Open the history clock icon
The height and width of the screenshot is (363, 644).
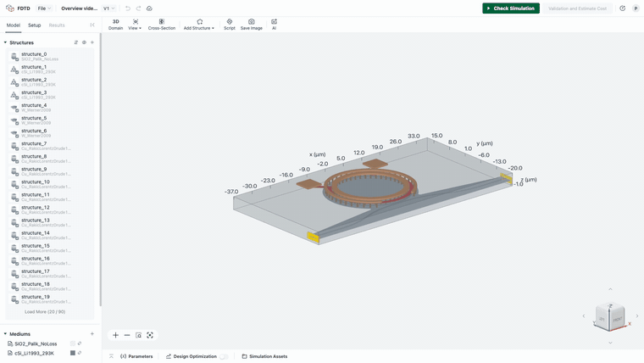pyautogui.click(x=622, y=8)
